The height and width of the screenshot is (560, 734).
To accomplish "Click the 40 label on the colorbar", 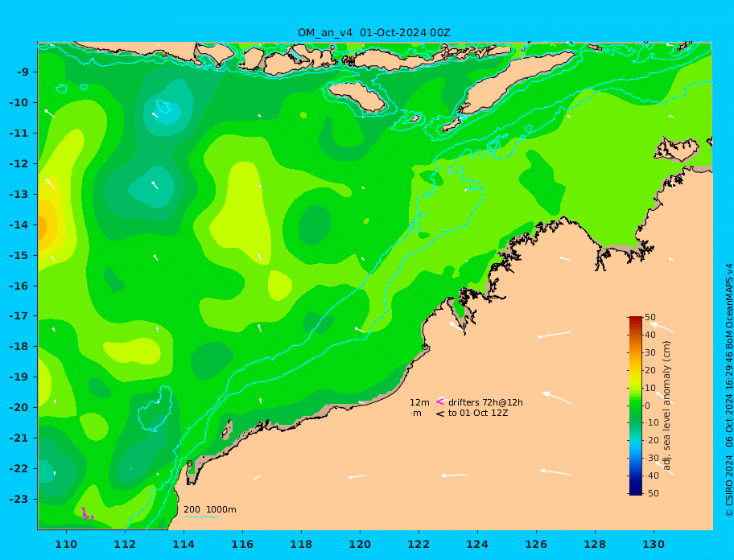I will pyautogui.click(x=650, y=335).
